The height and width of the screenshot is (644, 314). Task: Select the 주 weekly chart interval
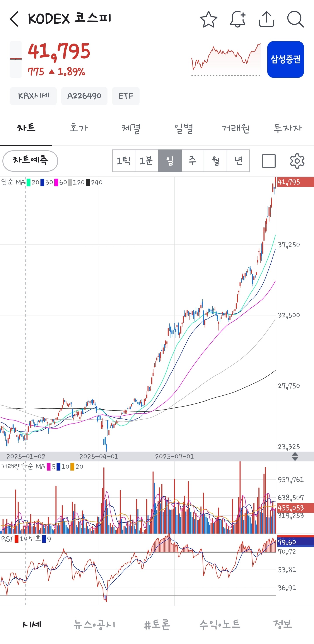coord(193,161)
